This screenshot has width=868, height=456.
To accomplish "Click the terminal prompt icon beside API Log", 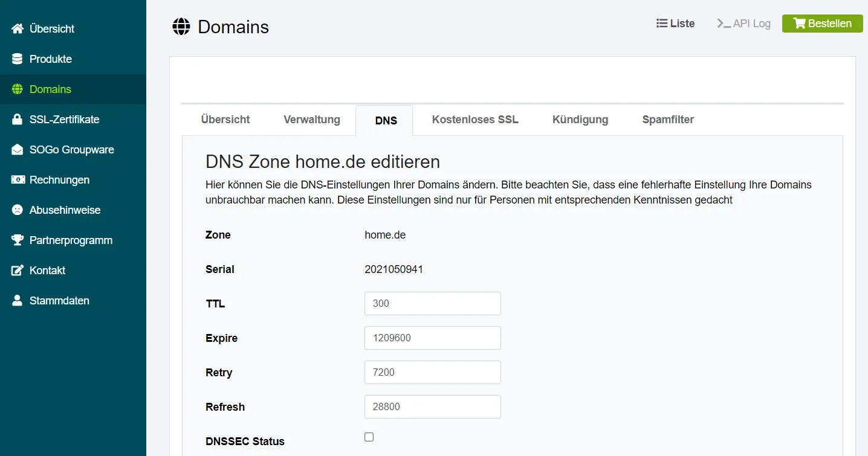I will [x=724, y=24].
